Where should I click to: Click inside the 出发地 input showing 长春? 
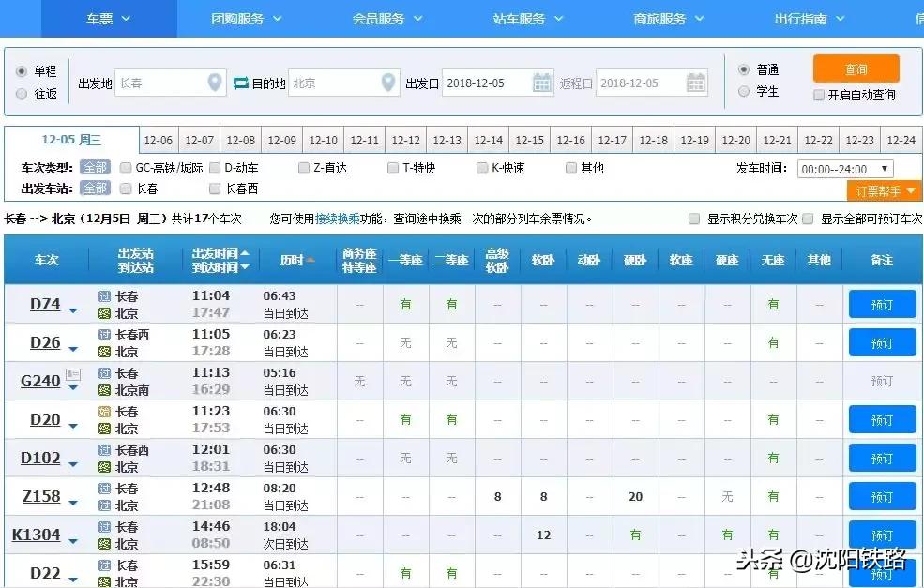tap(159, 83)
